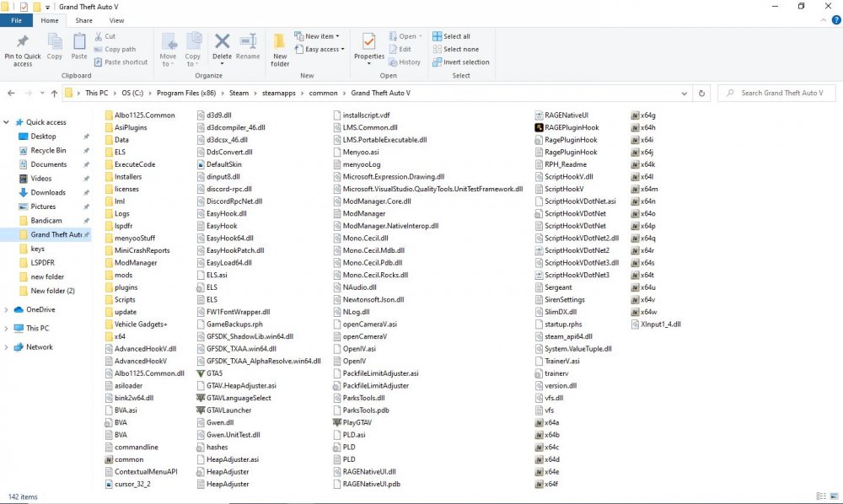
Task: Click the Refresh button by the address bar
Action: click(701, 93)
